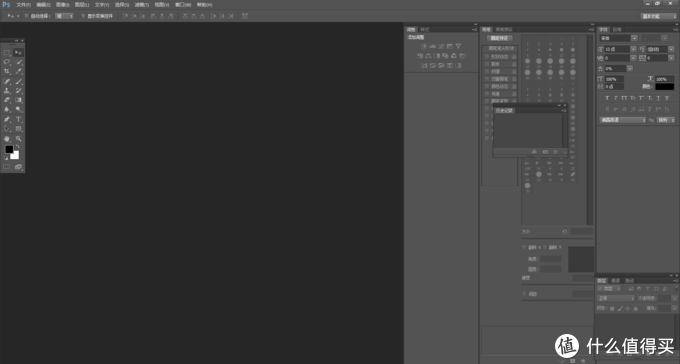Viewport: 680px width, 364px height.
Task: Click the Brush Presets button in Brush panel
Action: point(499,38)
